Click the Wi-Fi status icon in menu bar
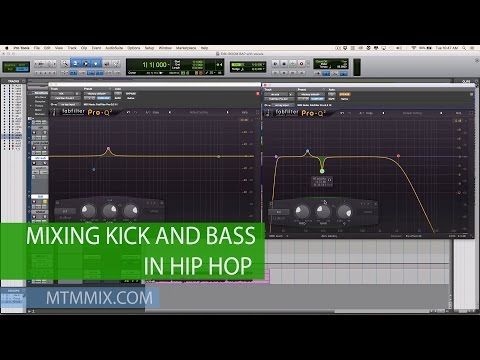This screenshot has height=360, width=480. coord(414,48)
